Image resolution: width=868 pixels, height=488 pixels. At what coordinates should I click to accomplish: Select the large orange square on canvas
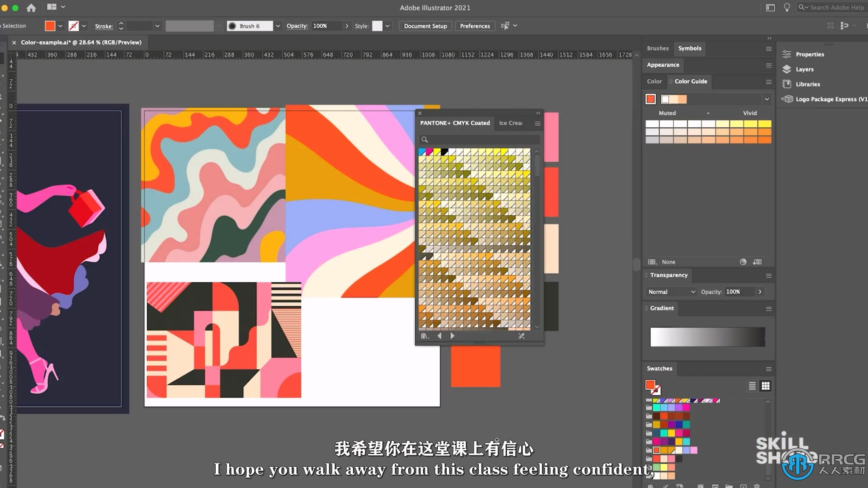pos(476,366)
